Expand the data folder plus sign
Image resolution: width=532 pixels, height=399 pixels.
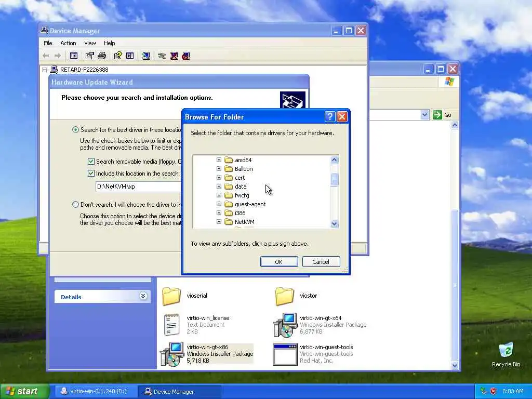[x=219, y=187]
